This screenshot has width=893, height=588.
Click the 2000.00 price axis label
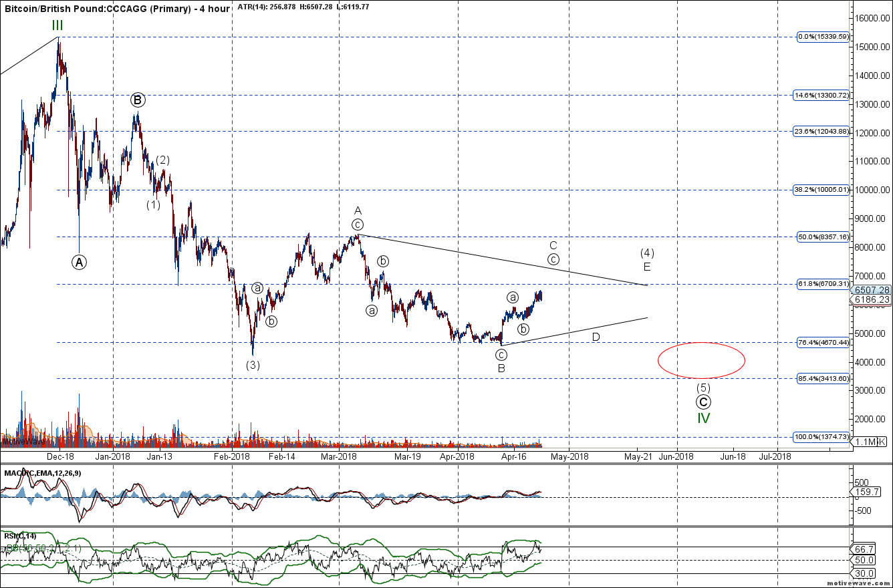tap(872, 419)
